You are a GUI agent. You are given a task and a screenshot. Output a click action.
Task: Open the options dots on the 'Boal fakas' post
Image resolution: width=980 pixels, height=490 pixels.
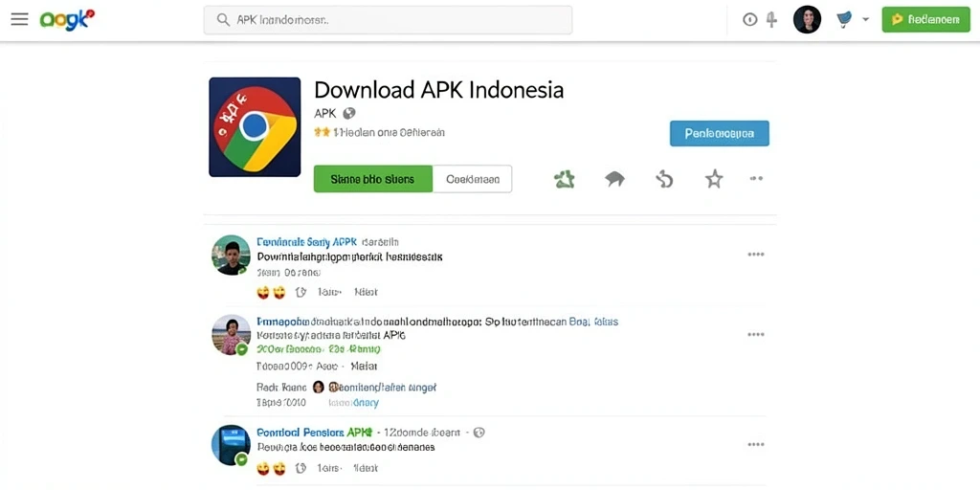click(756, 334)
